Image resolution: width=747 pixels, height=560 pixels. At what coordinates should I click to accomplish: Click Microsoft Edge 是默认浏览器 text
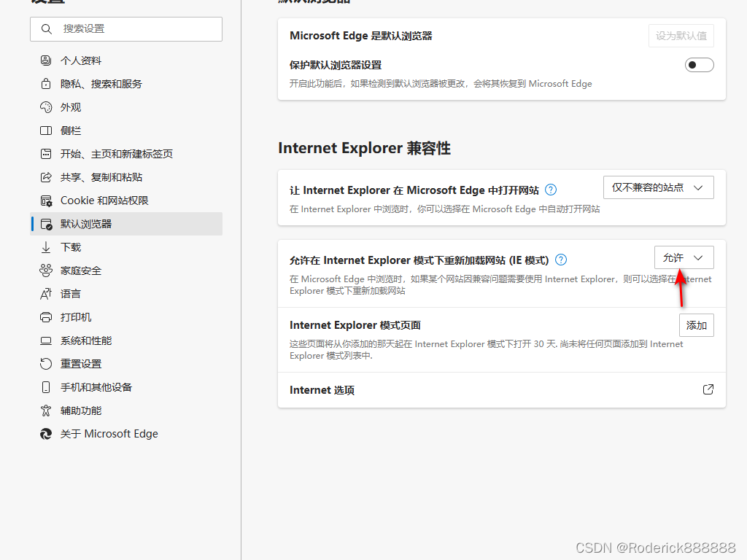pos(360,36)
